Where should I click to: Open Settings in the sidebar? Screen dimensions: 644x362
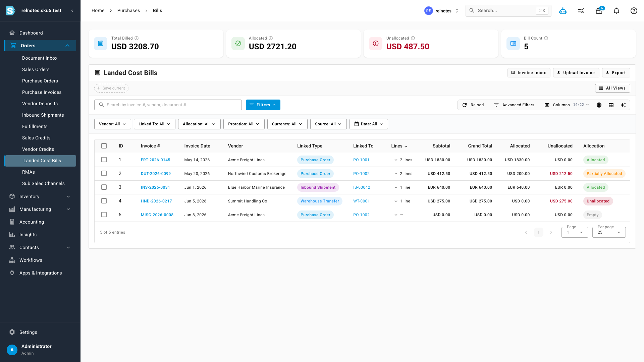pos(28,332)
